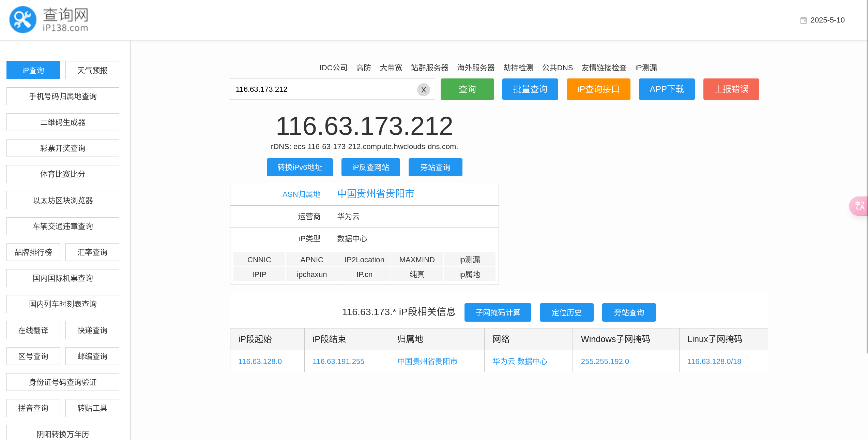Open 中国贵州省贵阳市 ASN location link
The image size is (868, 440).
click(376, 194)
